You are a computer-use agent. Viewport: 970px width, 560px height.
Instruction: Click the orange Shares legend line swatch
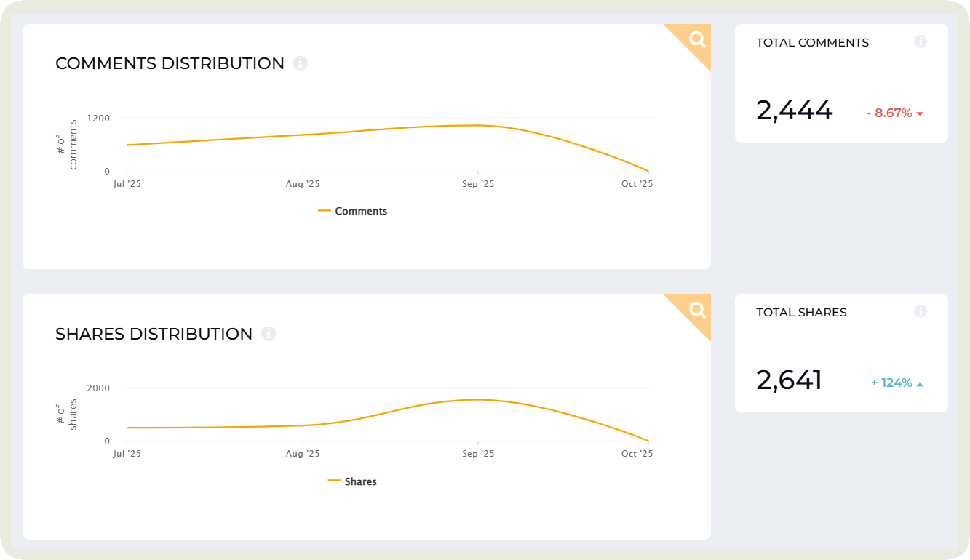335,481
